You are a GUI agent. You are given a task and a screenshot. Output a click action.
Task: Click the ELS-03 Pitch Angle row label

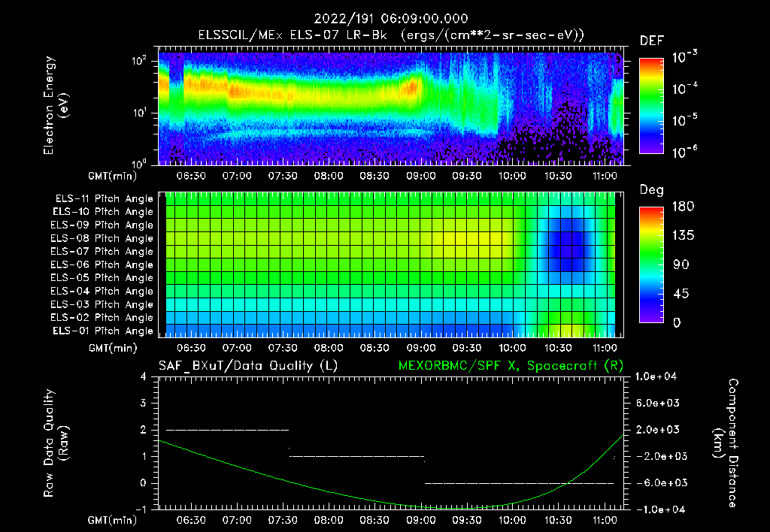tap(102, 305)
